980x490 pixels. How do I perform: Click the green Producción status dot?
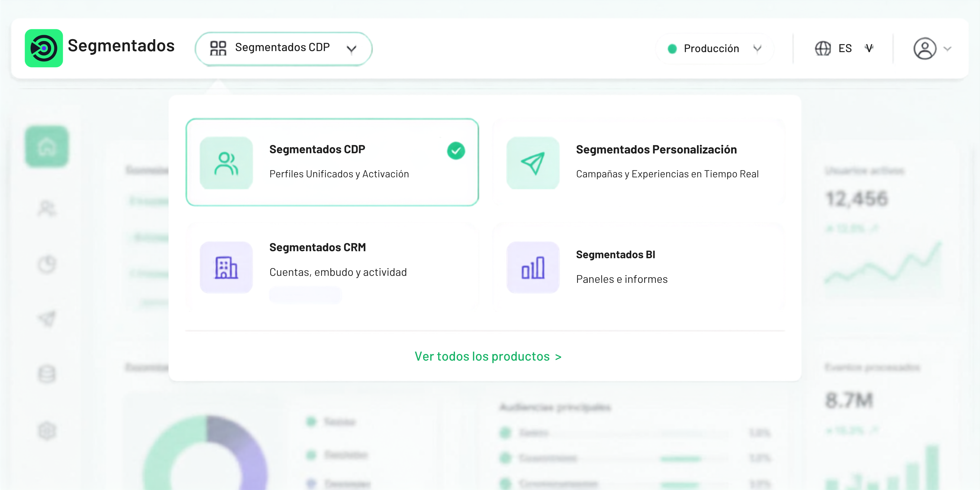coord(672,49)
